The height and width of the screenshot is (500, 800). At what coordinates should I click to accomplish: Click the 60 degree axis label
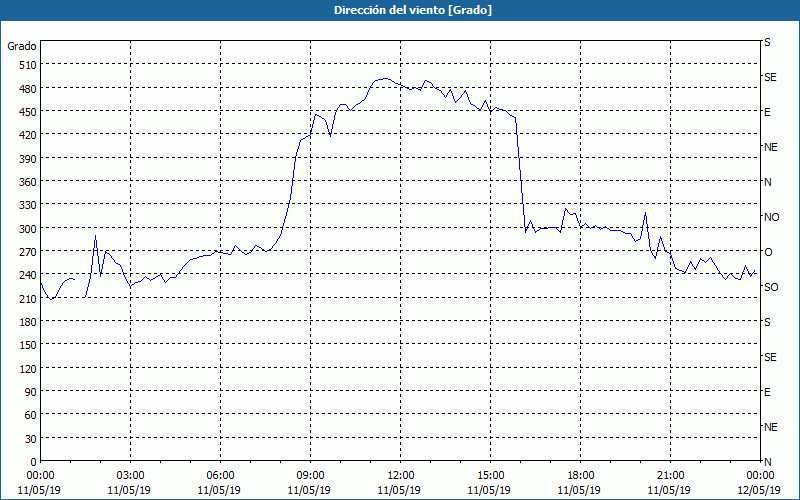click(x=31, y=415)
